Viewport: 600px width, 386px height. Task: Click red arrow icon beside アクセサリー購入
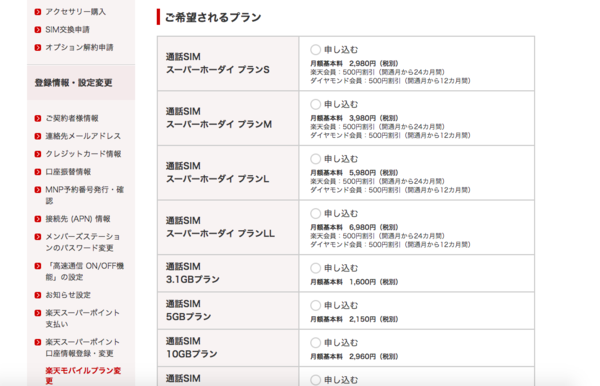coord(38,12)
